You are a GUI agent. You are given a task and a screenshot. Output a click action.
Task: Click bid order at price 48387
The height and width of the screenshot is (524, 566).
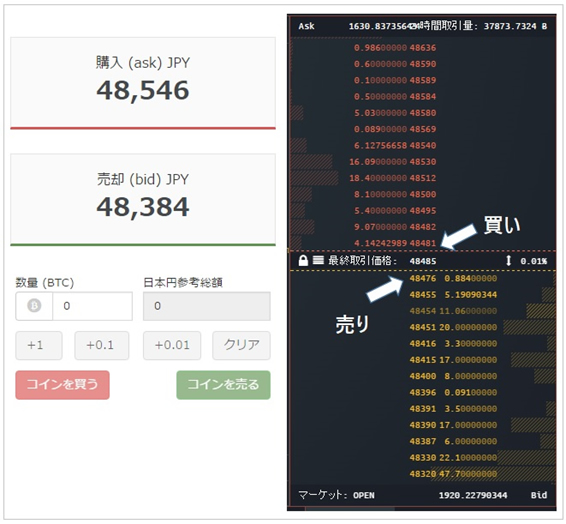tap(453, 441)
